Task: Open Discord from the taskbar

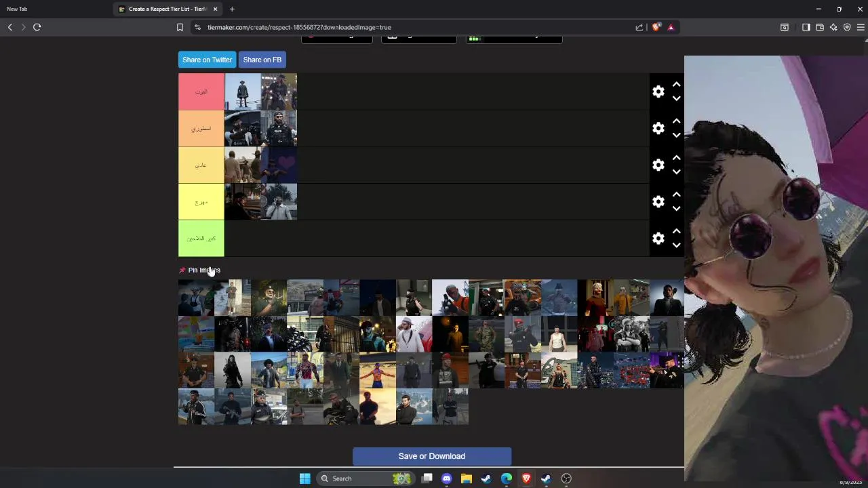Action: click(446, 479)
